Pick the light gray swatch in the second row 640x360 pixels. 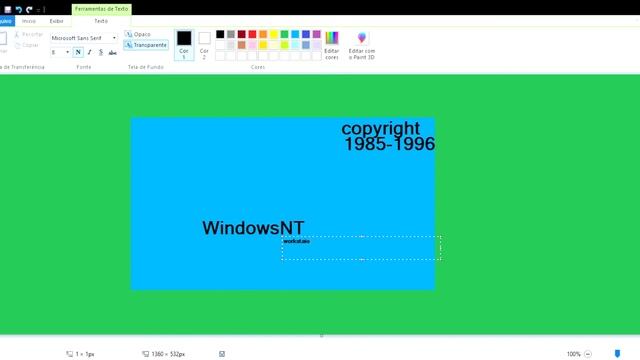tap(231, 45)
